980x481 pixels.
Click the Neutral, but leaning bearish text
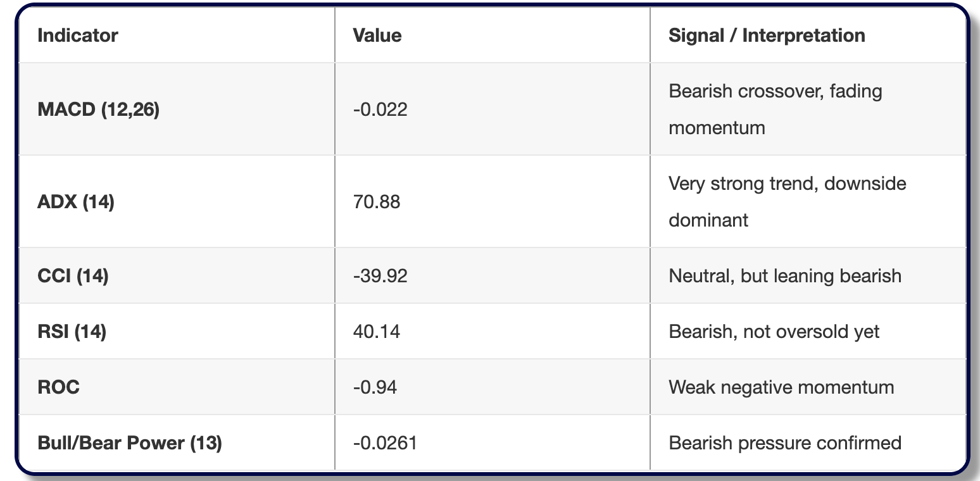[784, 276]
